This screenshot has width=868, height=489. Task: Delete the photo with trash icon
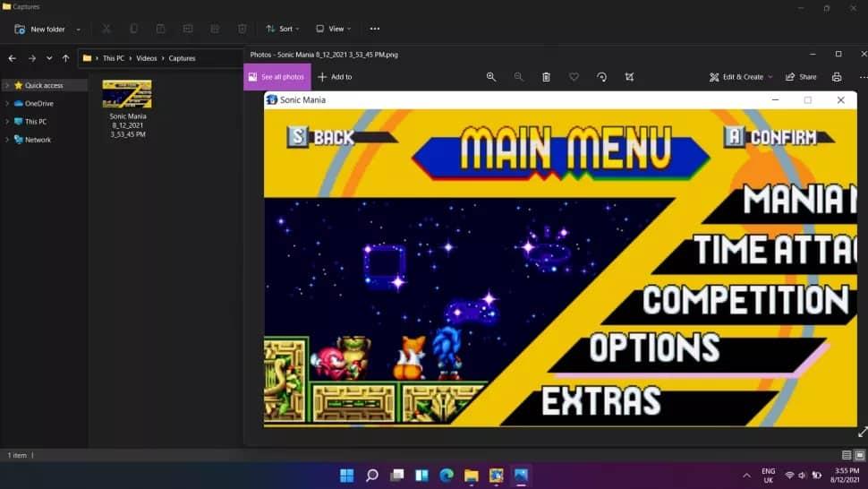[546, 77]
